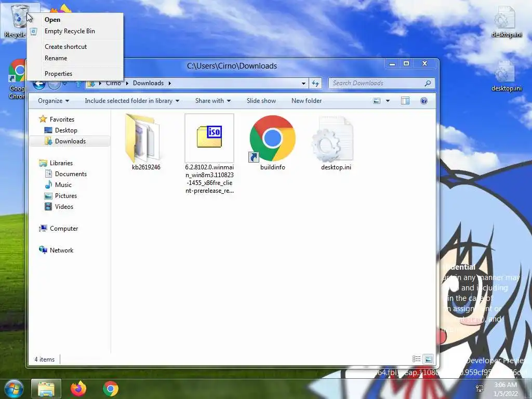Select Downloads in the navigation pane
532x399 pixels.
[70, 141]
